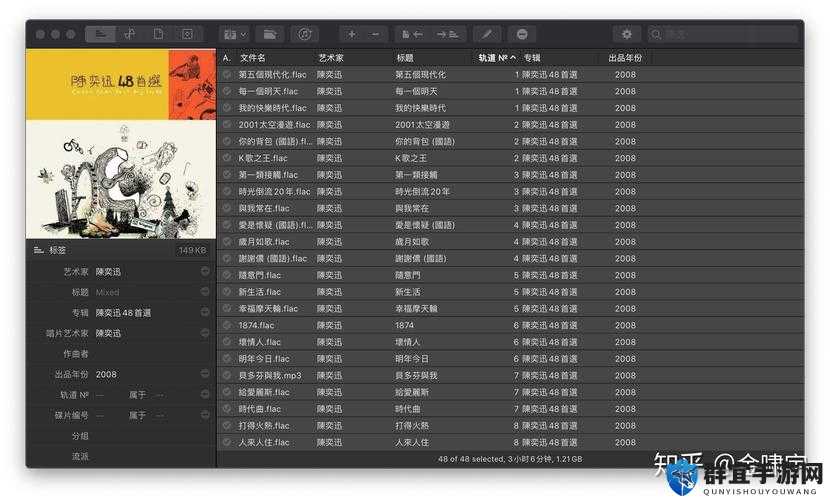Click the 碟片编号 field minus icon

point(205,415)
